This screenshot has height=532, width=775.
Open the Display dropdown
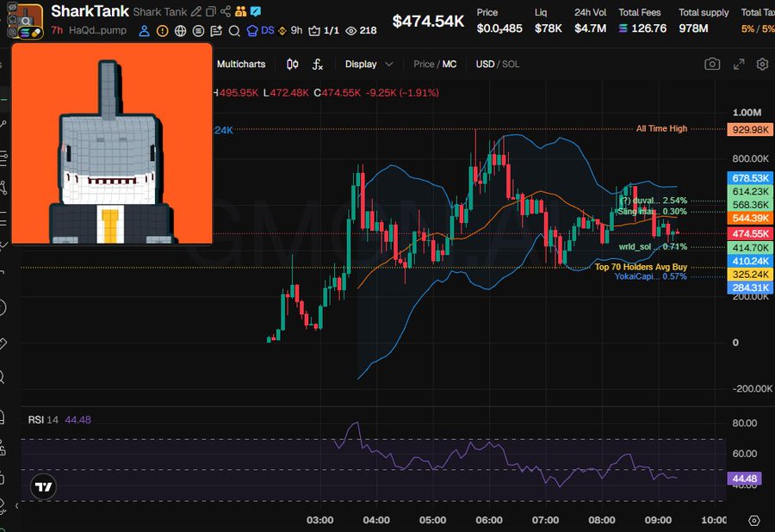[x=369, y=65]
